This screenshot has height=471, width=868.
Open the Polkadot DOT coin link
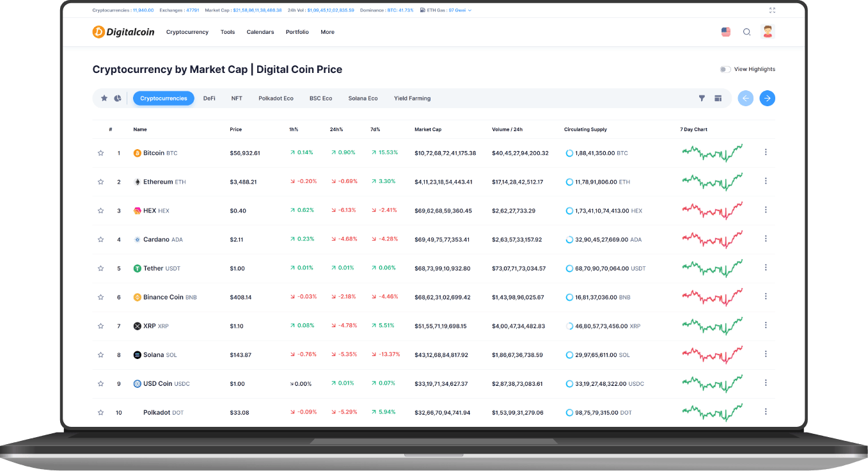[x=163, y=413]
